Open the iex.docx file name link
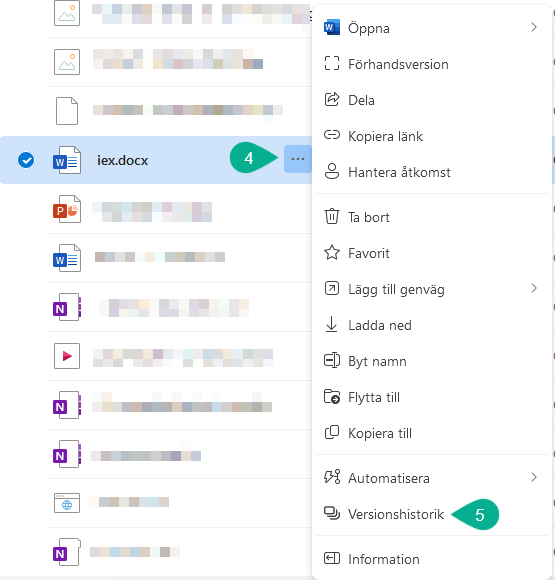 (x=122, y=161)
